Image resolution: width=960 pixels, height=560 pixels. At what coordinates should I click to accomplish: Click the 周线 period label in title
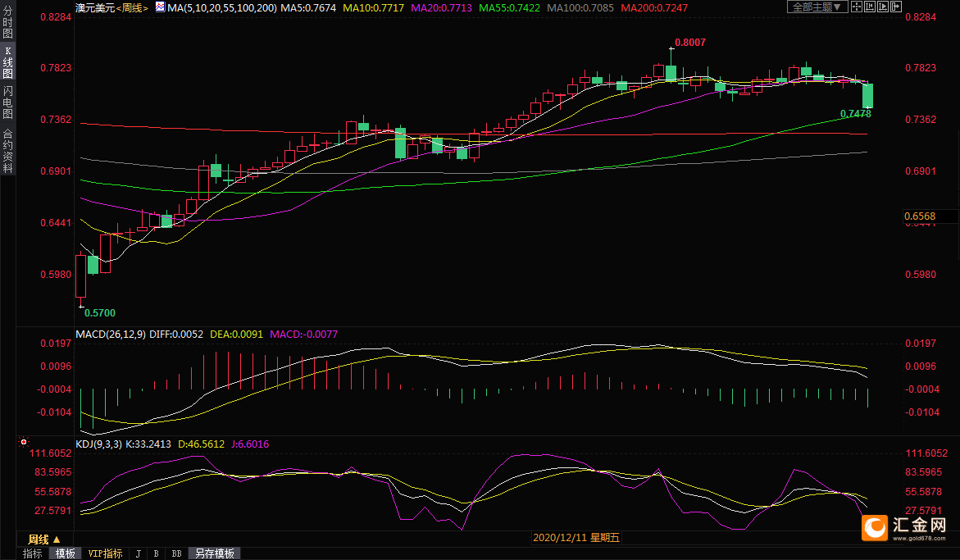coord(132,8)
